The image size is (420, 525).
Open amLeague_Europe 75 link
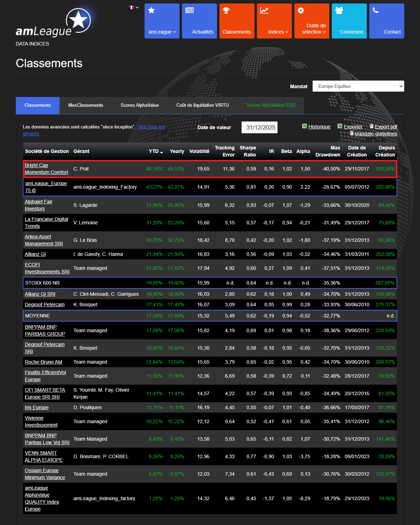click(46, 187)
